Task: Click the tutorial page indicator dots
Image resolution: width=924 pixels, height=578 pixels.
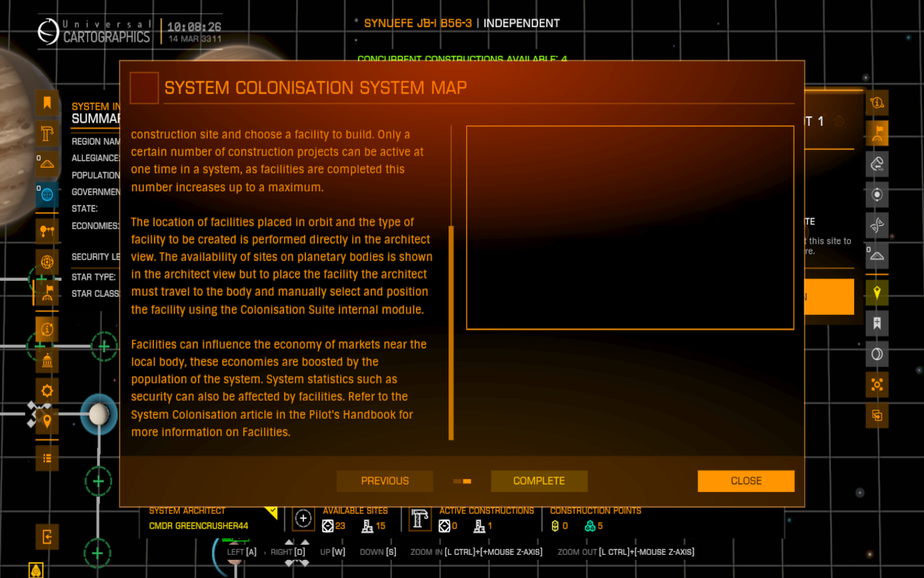Action: point(462,481)
